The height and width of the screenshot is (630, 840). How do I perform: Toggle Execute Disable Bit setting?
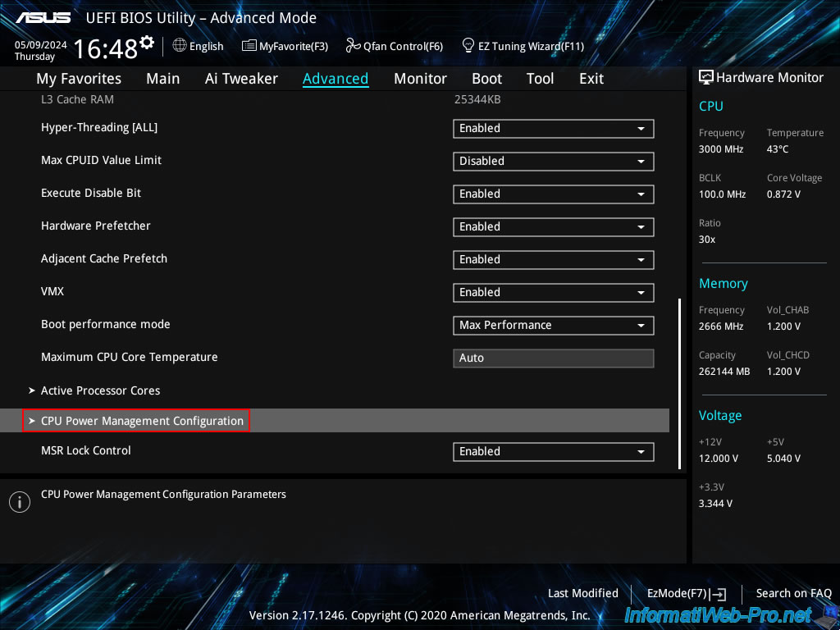tap(553, 194)
